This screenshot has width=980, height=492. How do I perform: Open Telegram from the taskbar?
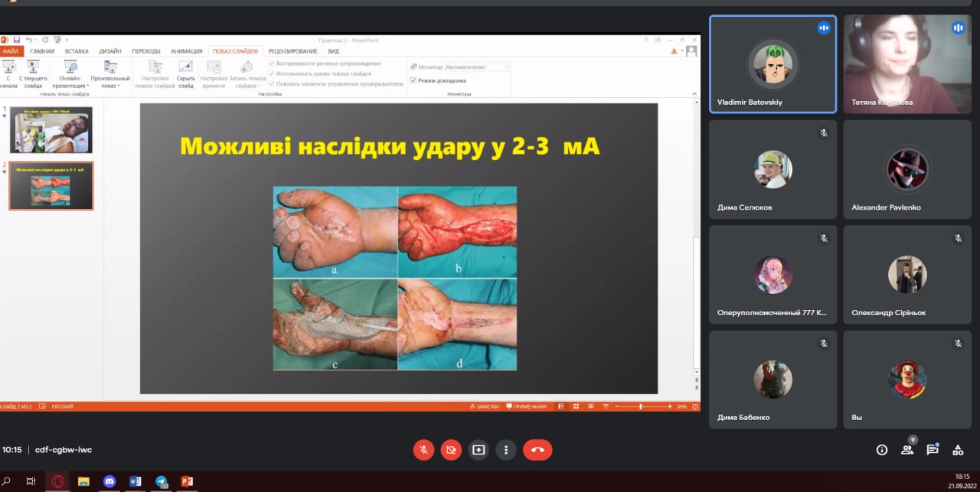(162, 481)
